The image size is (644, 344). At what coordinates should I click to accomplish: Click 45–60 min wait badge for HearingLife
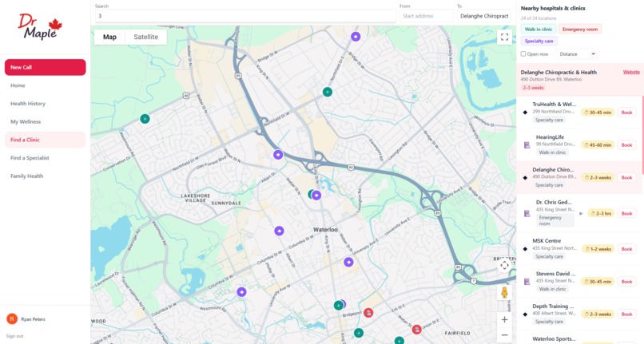(598, 145)
